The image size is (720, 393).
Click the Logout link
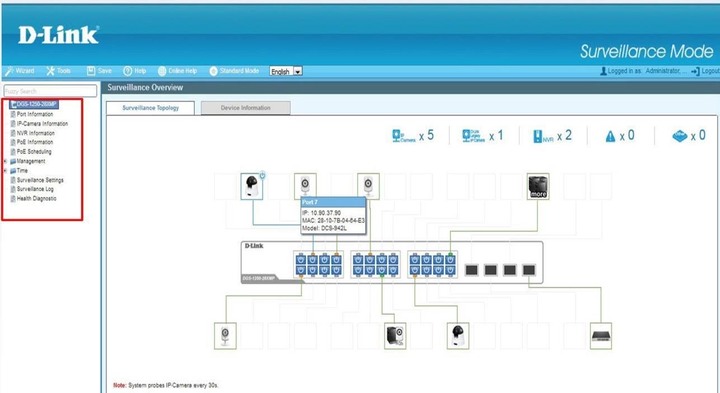tap(705, 71)
